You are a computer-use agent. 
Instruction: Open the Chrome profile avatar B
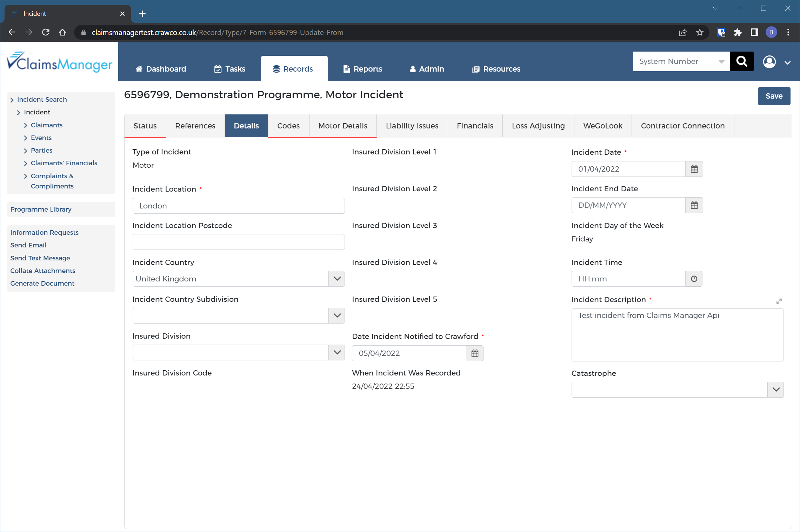771,32
